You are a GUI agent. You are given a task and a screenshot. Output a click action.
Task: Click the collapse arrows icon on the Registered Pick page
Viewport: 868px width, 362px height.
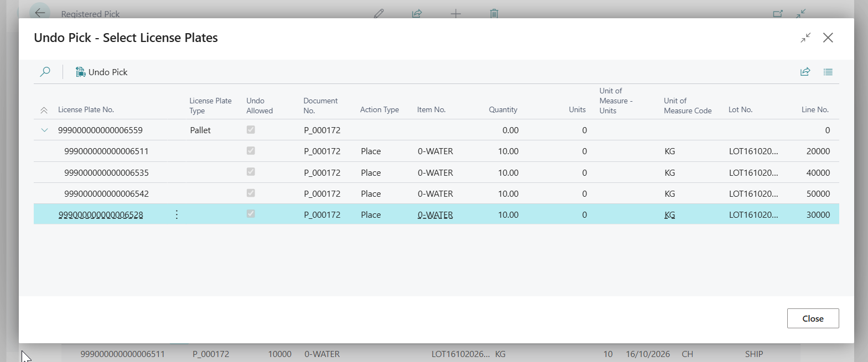click(801, 13)
